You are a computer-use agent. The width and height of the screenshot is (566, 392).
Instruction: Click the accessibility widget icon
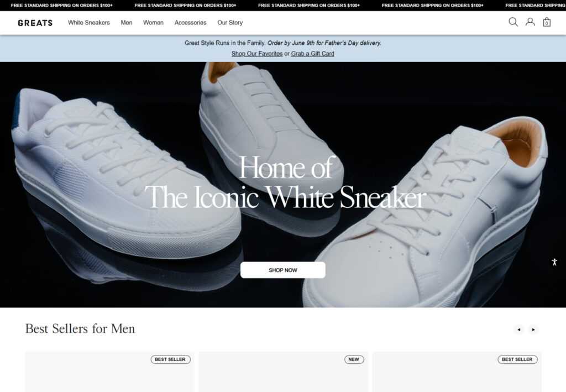pyautogui.click(x=554, y=262)
